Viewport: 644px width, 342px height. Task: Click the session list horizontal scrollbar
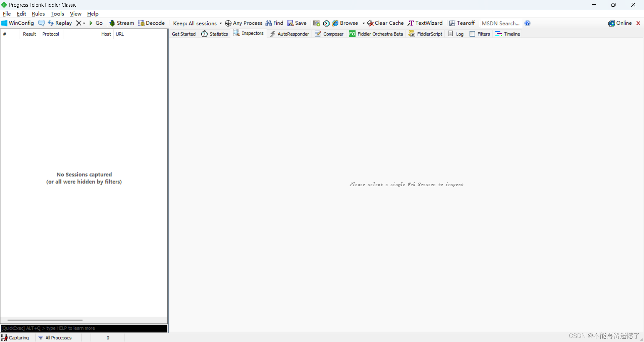45,320
